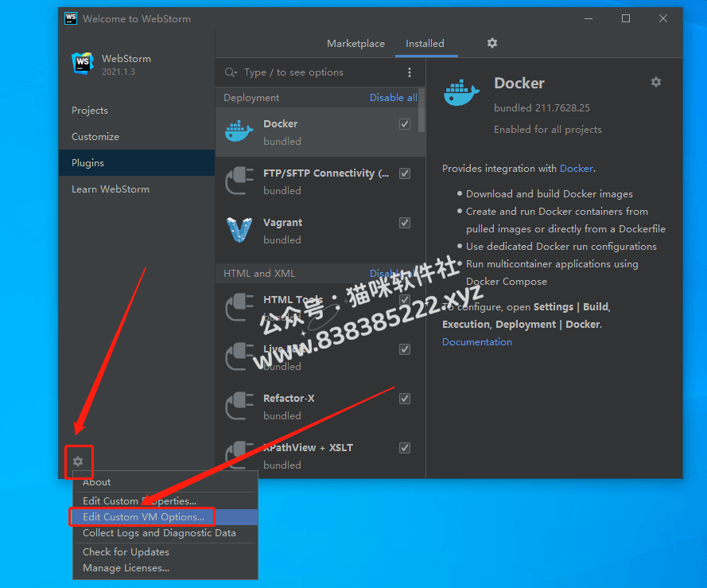Viewport: 707px width, 588px height.
Task: Click the 'Enabled for all projects' text
Action: point(548,130)
